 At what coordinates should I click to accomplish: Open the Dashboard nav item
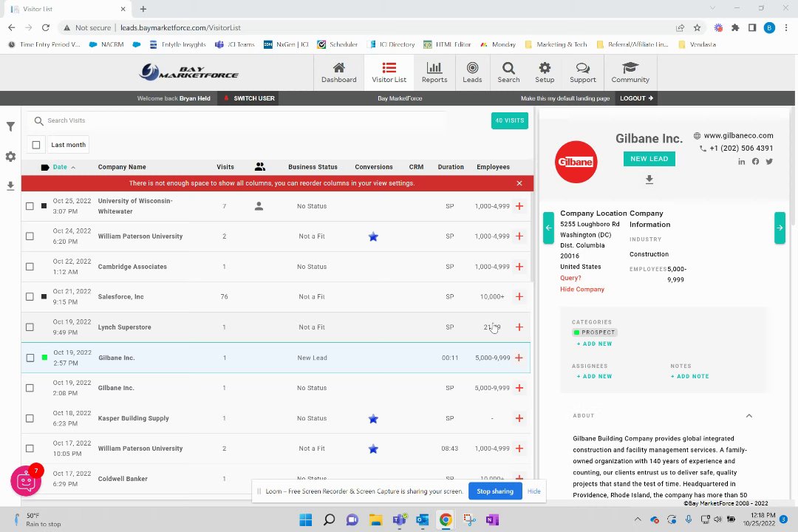(x=338, y=72)
